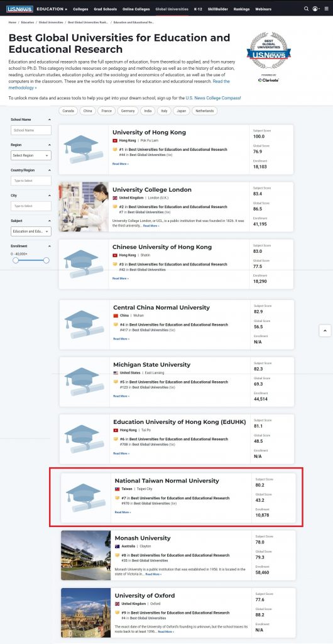
Task: Click the left enrollment slider handle
Action: click(16, 260)
